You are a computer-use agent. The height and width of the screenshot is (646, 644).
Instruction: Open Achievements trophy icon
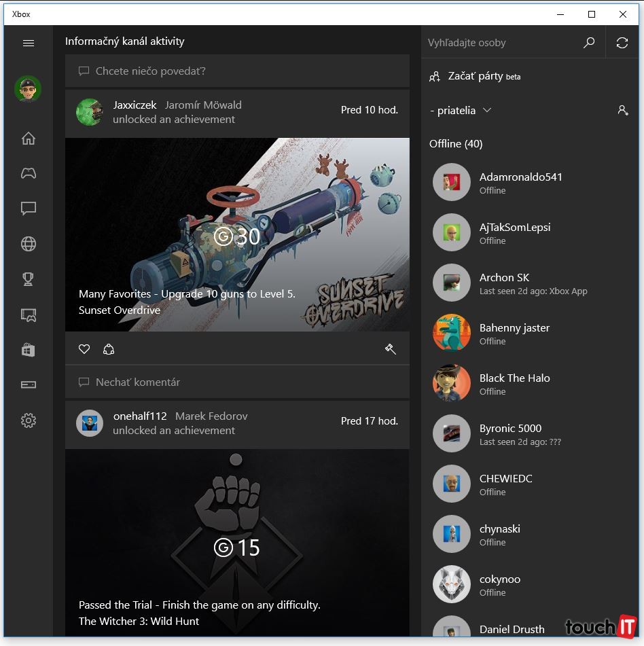point(29,279)
